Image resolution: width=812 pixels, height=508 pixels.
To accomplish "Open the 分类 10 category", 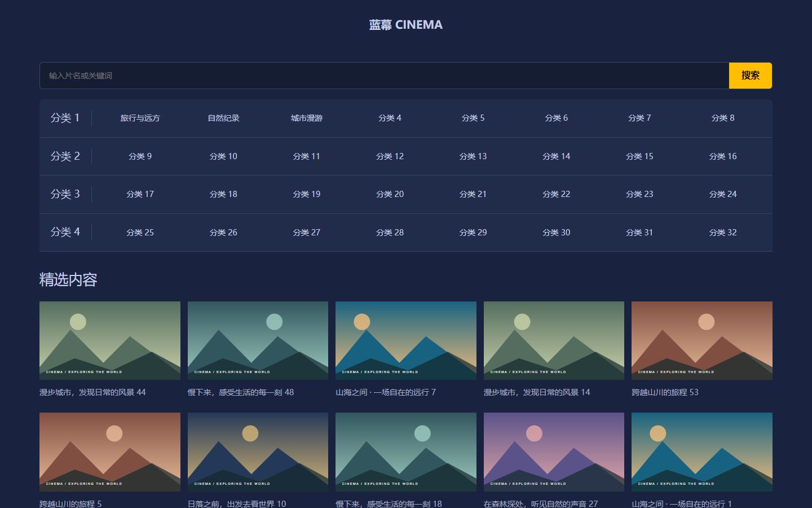I will pos(223,156).
